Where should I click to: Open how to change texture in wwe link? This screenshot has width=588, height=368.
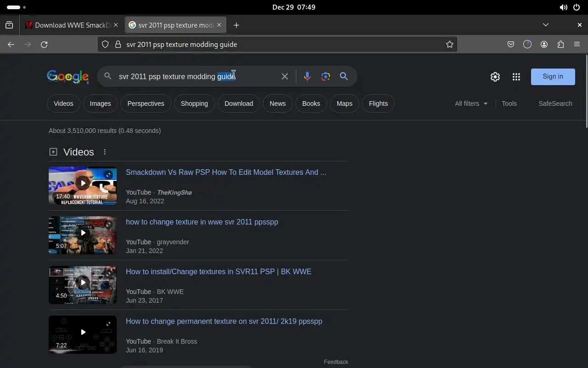point(202,222)
